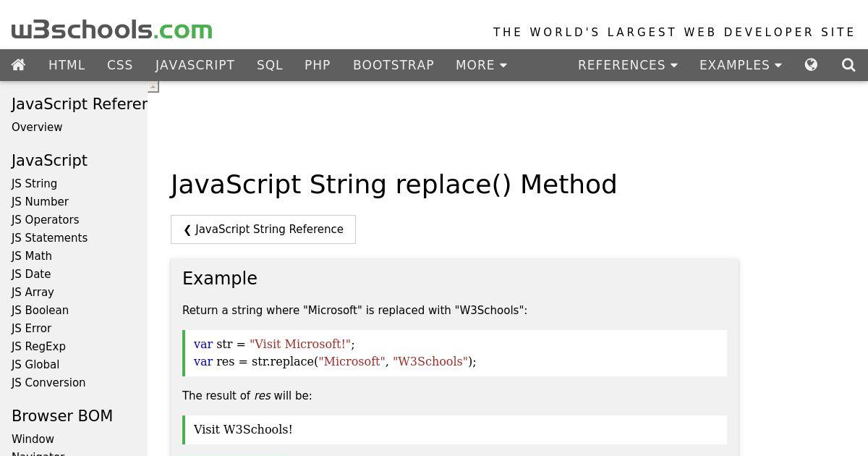This screenshot has width=868, height=456.
Task: Expand the EXAMPLES dropdown menu
Action: coord(741,65)
